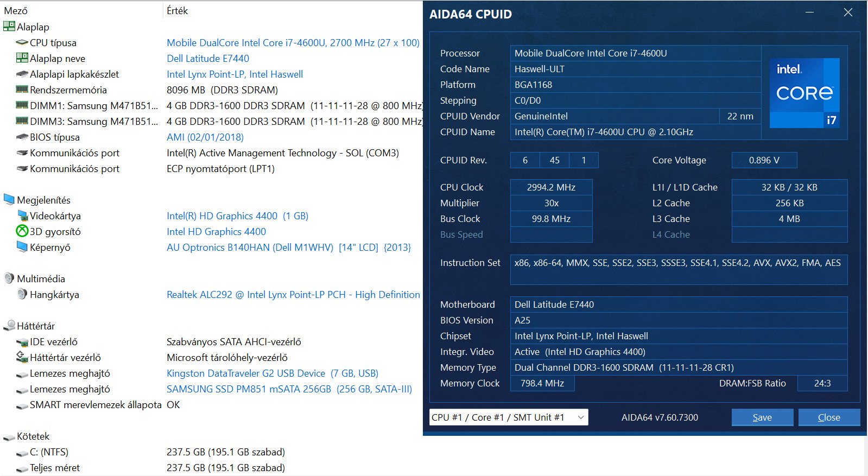Open the Intel Lynx Point-LP, Intel Haswell link

[235, 74]
